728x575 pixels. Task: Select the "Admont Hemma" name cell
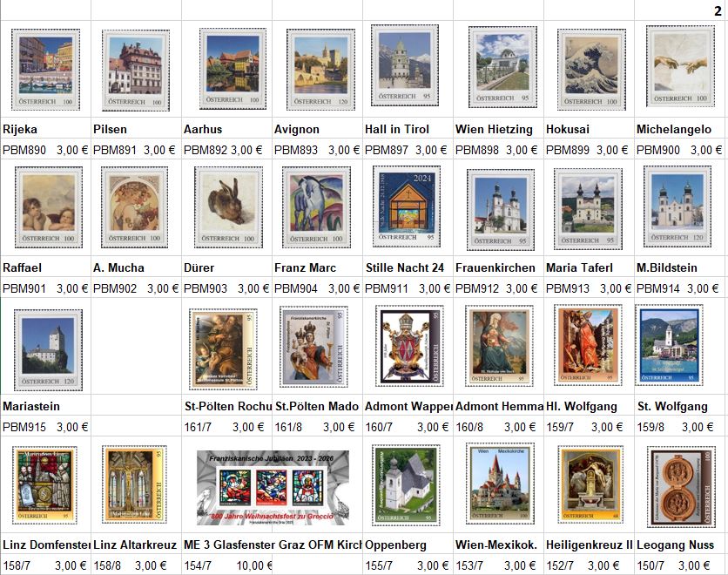click(498, 406)
